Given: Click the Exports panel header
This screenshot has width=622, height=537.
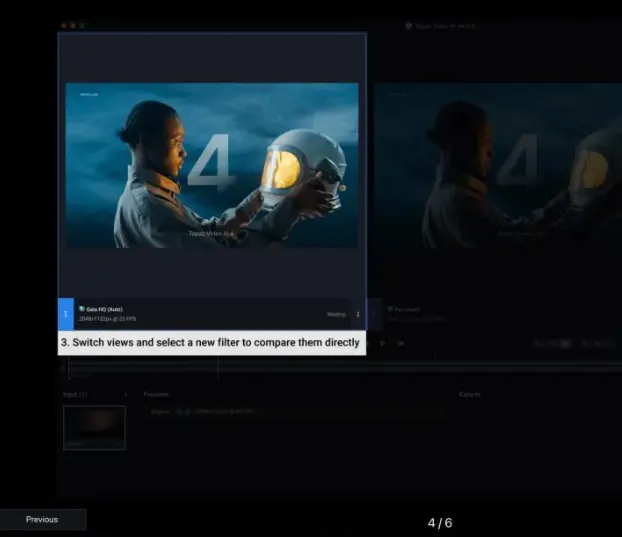Looking at the screenshot, I should pos(470,394).
